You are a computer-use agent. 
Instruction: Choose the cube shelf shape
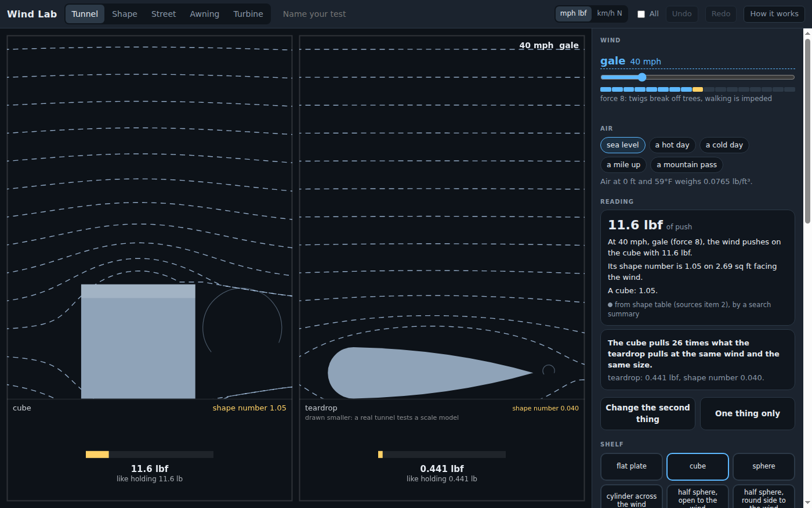coord(698,467)
